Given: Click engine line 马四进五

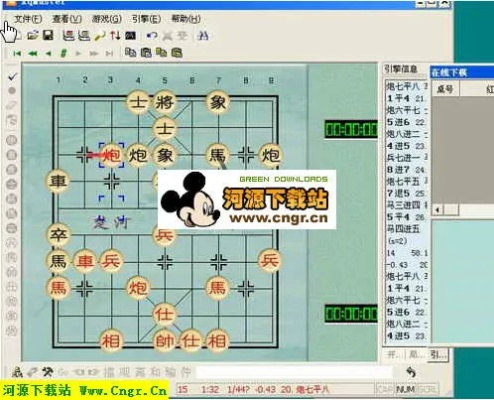Looking at the screenshot, I should [403, 229].
